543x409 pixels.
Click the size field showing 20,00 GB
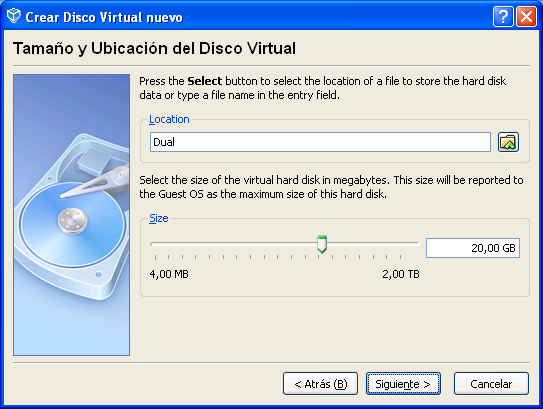point(473,248)
